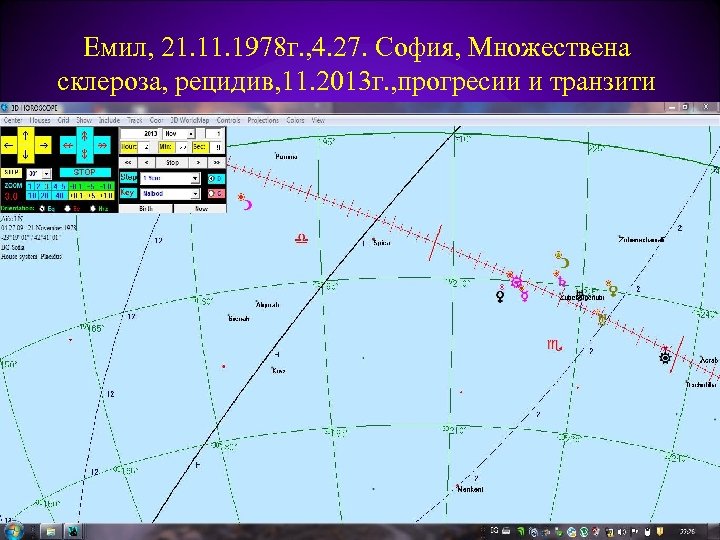Click the red Libra sign symbol

(301, 239)
